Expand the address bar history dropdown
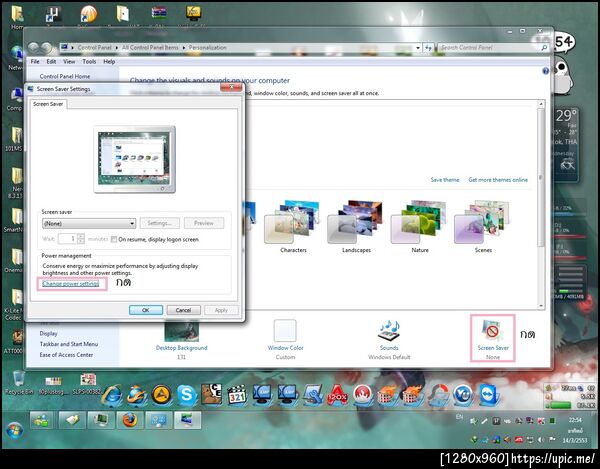 [x=417, y=48]
